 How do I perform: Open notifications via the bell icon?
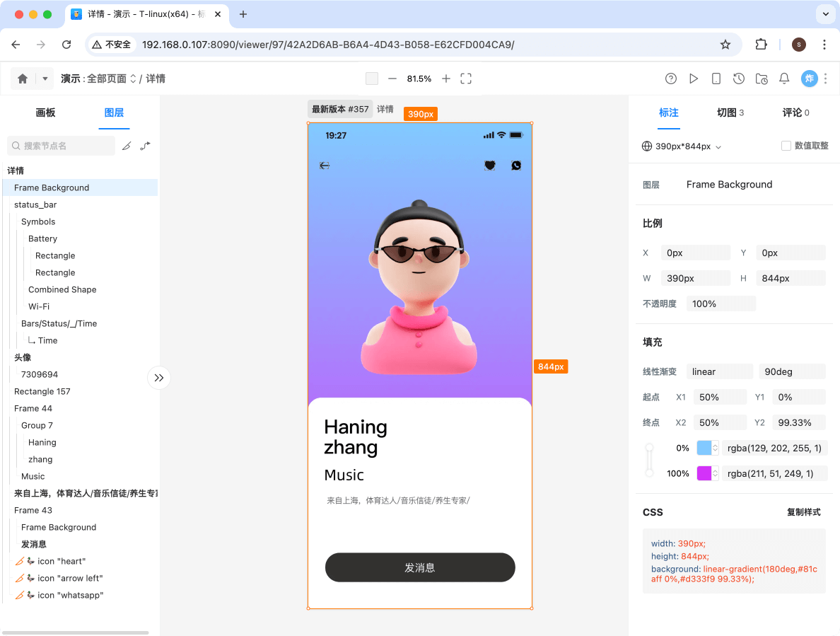coord(784,79)
